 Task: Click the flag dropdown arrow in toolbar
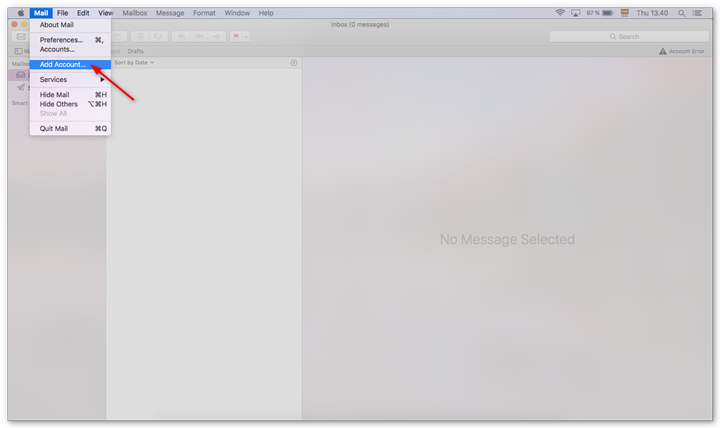(246, 36)
